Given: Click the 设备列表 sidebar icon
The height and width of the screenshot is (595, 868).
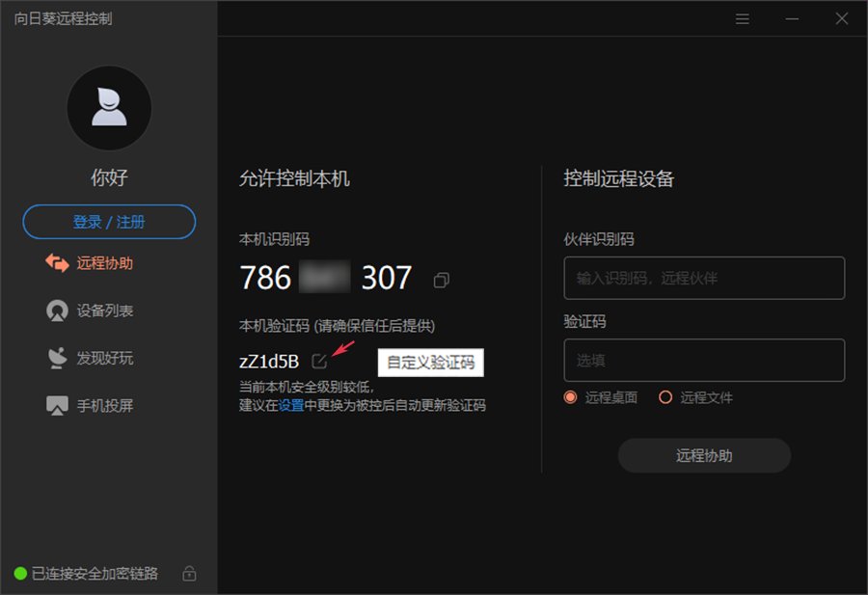Looking at the screenshot, I should point(57,311).
